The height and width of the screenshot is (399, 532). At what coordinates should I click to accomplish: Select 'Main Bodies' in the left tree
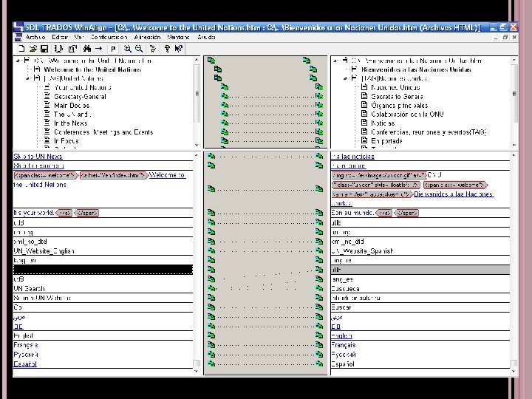72,105
